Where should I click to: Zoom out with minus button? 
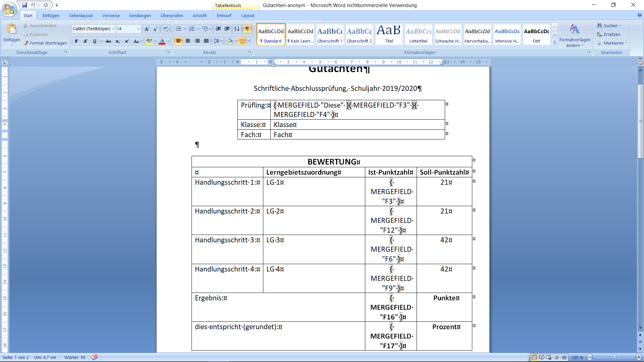point(590,357)
